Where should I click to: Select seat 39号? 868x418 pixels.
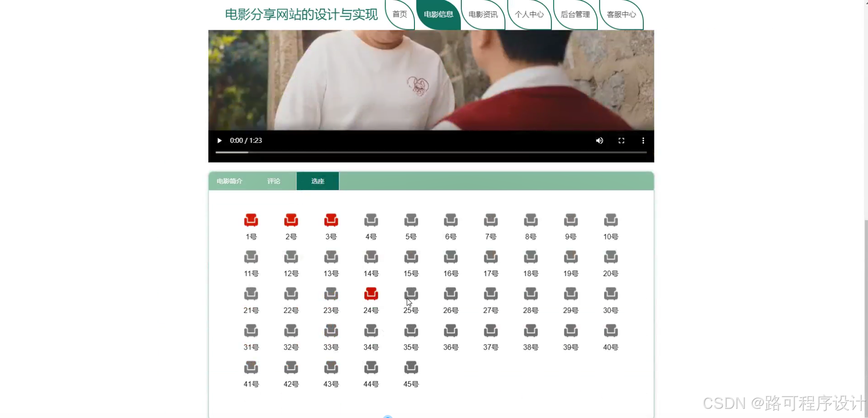[x=571, y=330]
